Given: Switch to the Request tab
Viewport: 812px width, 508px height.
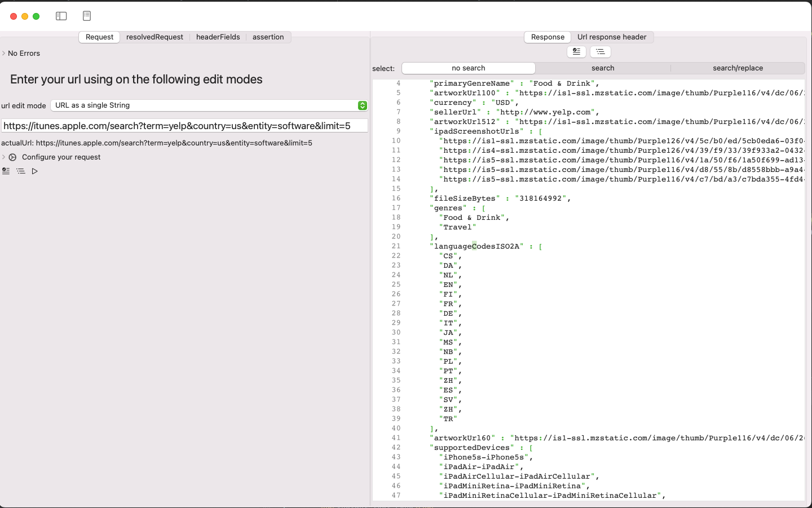Looking at the screenshot, I should point(99,37).
